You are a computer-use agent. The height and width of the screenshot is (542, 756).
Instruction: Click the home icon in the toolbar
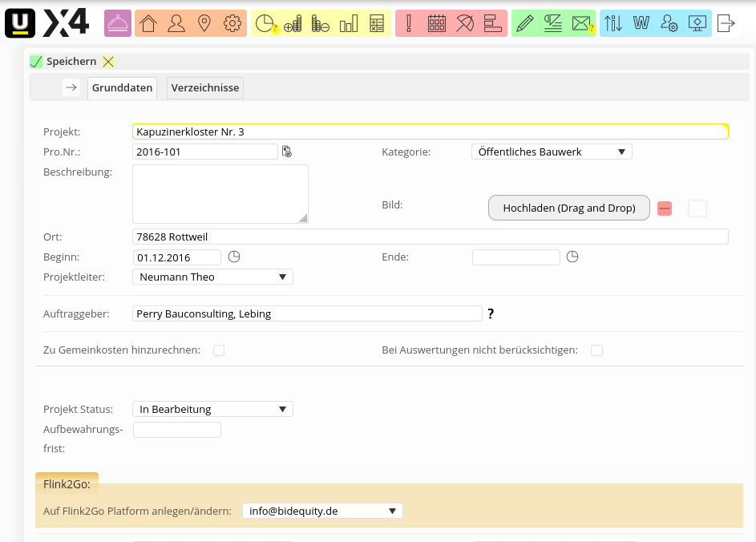click(x=148, y=24)
